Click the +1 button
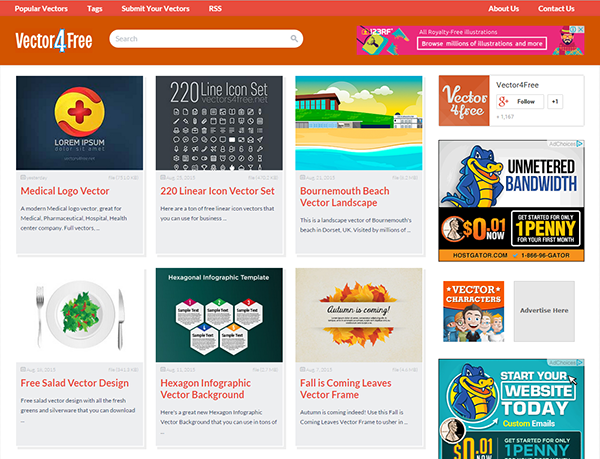The height and width of the screenshot is (459, 600). point(555,102)
